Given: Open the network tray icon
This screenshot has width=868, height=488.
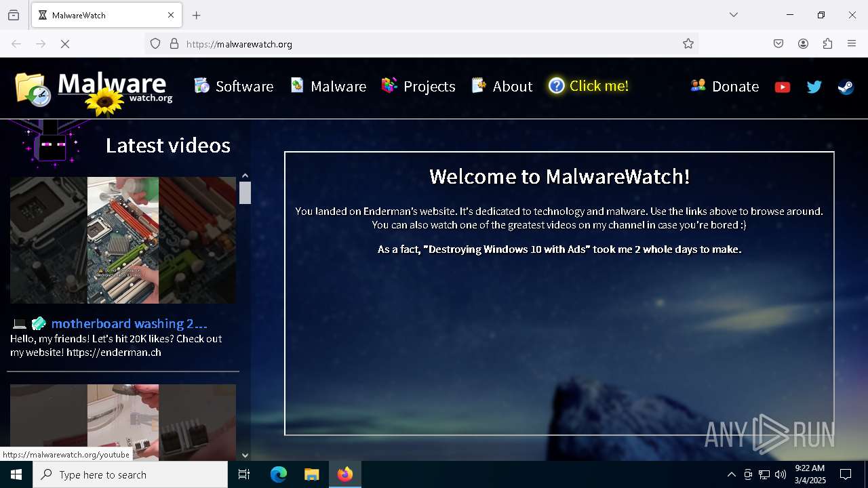Looking at the screenshot, I should coord(764,474).
